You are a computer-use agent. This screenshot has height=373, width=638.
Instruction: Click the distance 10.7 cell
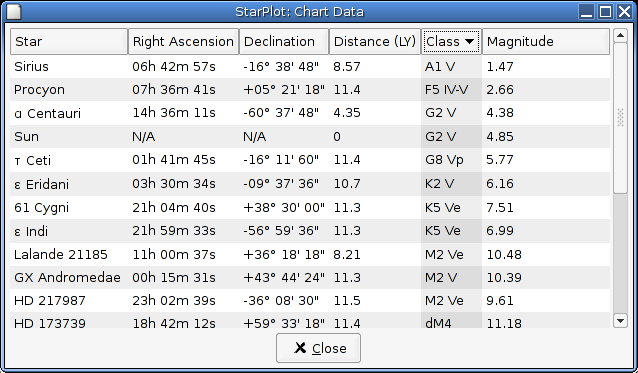[347, 184]
